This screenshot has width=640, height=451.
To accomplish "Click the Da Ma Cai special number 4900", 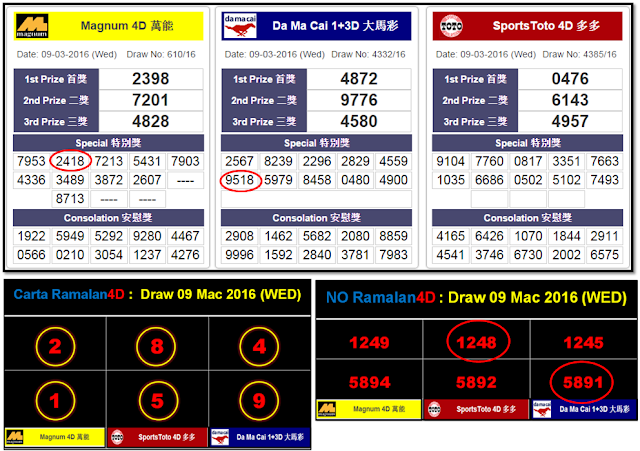I will 393,180.
